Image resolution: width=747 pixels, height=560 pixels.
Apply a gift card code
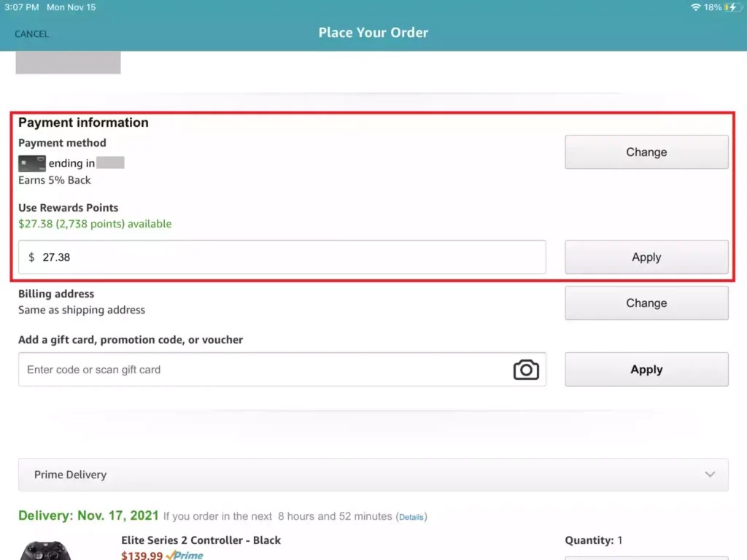coord(646,369)
